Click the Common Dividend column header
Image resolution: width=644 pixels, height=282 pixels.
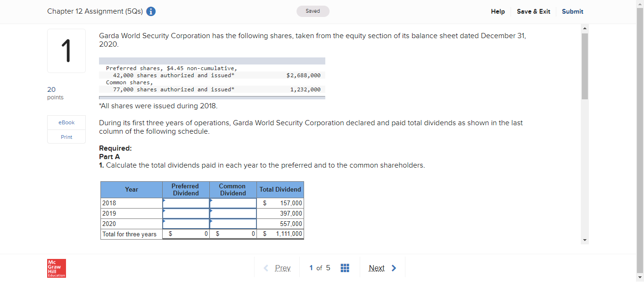(x=233, y=190)
